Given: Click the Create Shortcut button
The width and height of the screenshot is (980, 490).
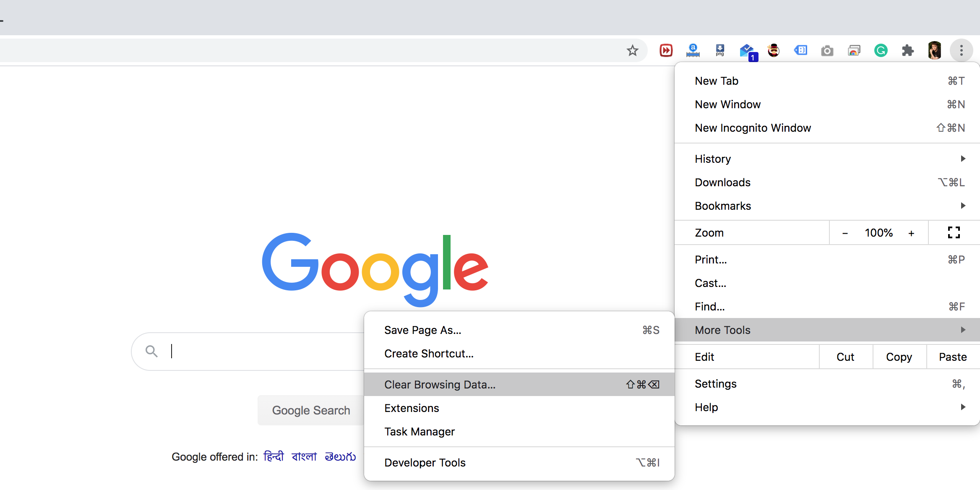Looking at the screenshot, I should [429, 353].
